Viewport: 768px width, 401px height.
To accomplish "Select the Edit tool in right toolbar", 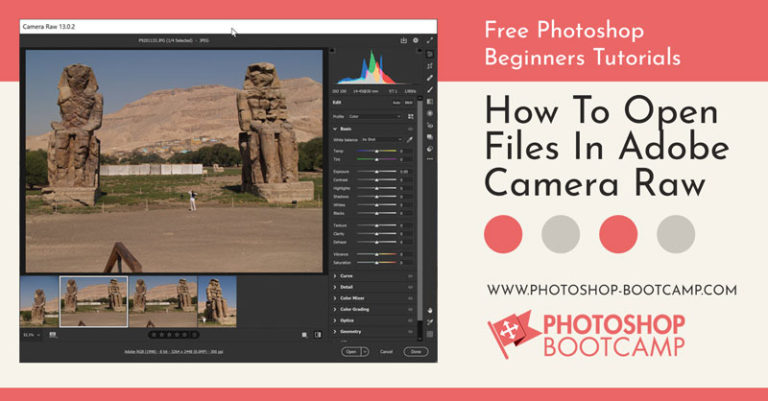I will (430, 54).
